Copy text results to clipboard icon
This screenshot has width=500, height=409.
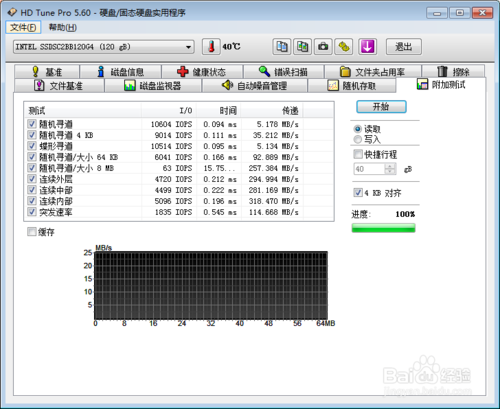(282, 46)
